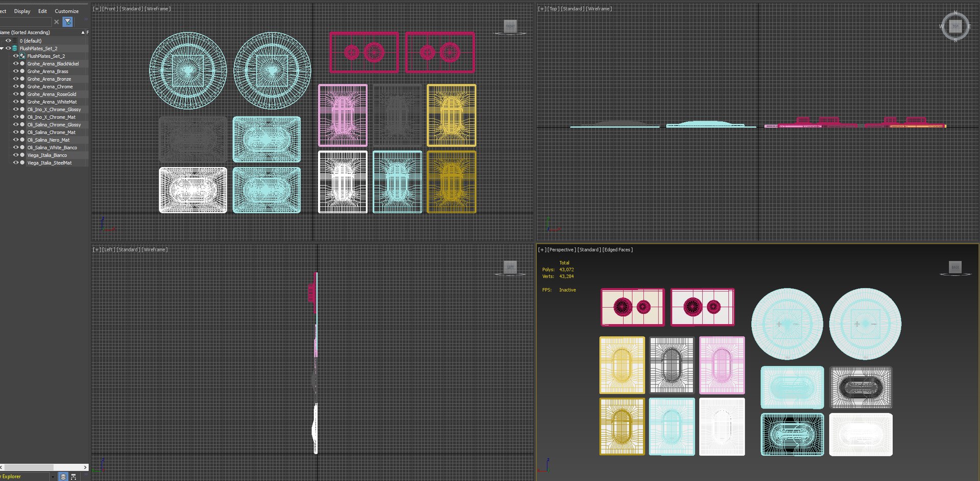The width and height of the screenshot is (980, 481).
Task: Click the FlushPlates_Set_2 layer stack icon
Action: 15,49
